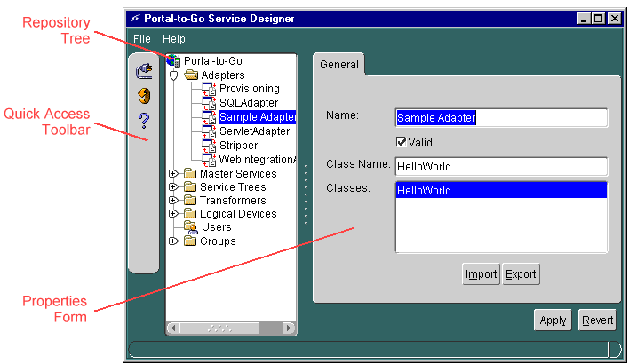Image resolution: width=629 pixels, height=364 pixels.
Task: Click the Sample Adapter icon in the tree
Action: (x=209, y=117)
